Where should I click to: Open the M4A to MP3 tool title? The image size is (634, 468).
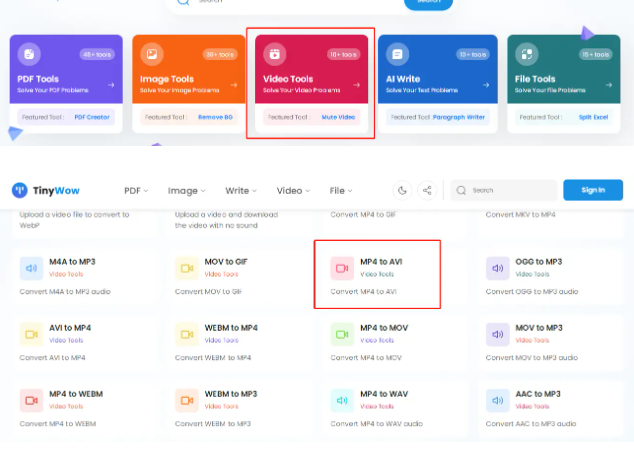click(72, 262)
